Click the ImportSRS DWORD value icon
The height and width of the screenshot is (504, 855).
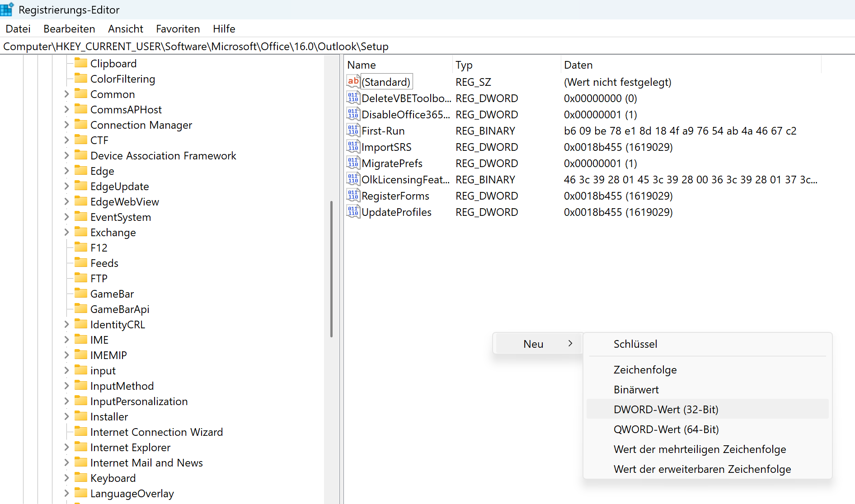point(353,147)
